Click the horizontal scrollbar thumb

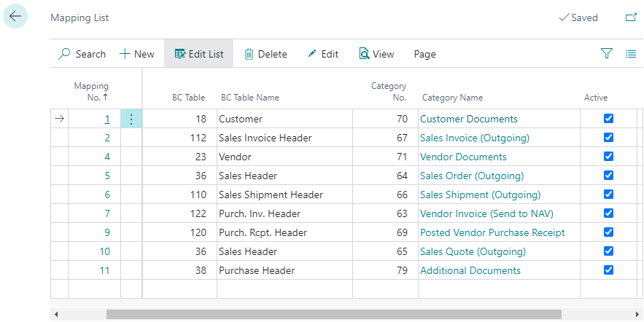(333, 314)
